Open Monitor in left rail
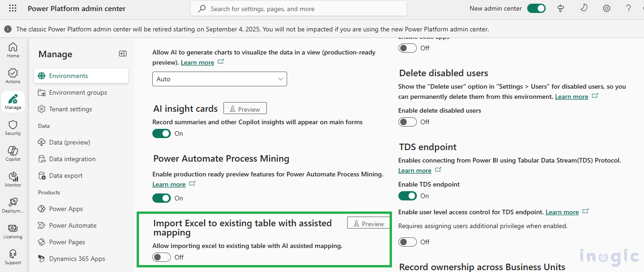 [13, 179]
